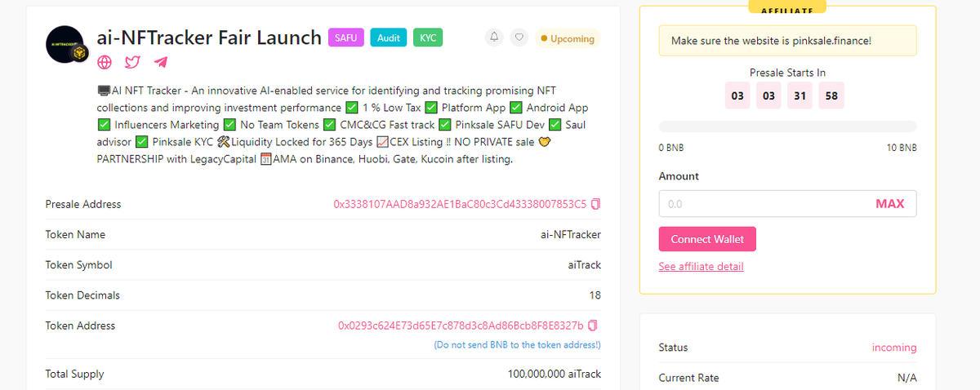Click the 'Do not send BNB' warning text
Screen dimensions: 980x390
[517, 345]
